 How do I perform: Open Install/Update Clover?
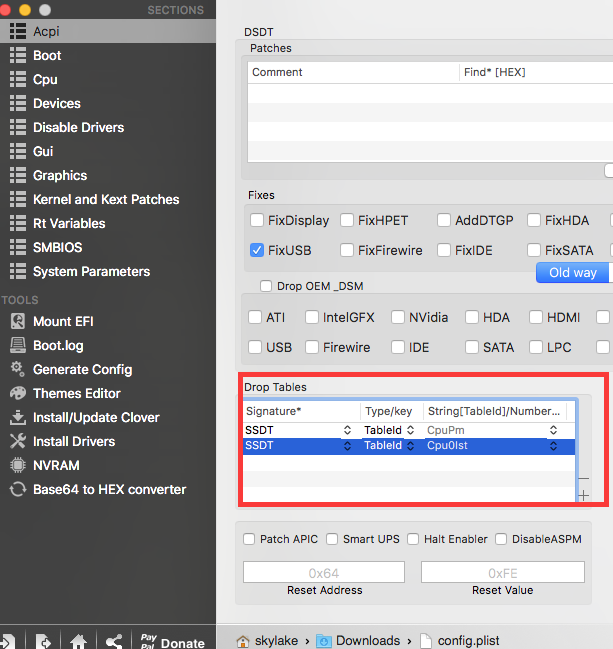(x=96, y=417)
